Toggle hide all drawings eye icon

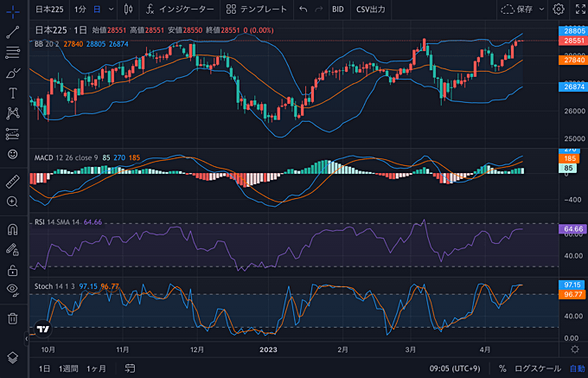13,290
